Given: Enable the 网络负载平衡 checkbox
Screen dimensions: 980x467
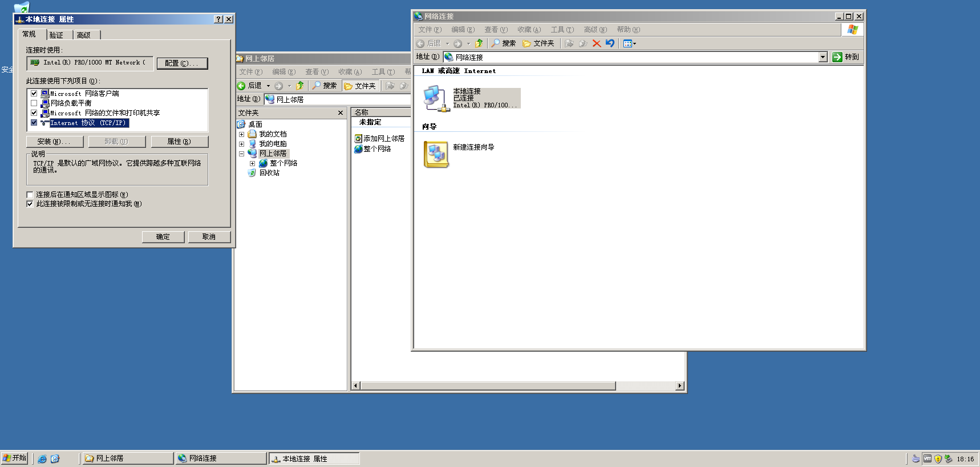Looking at the screenshot, I should 34,103.
